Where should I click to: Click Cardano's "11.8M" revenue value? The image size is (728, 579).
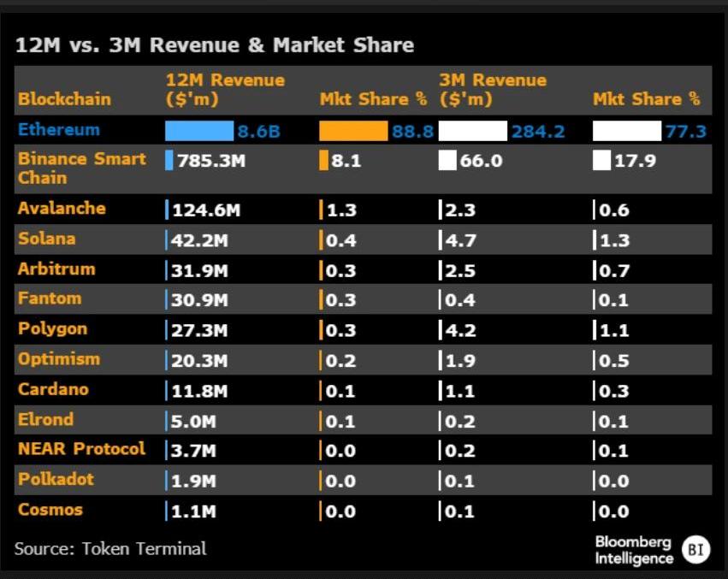coord(199,391)
